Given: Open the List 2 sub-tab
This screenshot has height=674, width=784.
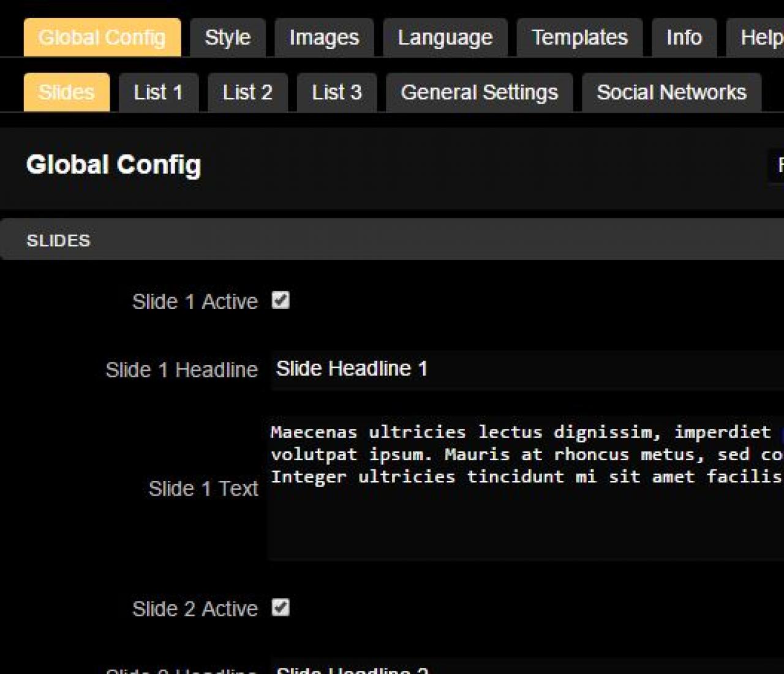Looking at the screenshot, I should (247, 93).
